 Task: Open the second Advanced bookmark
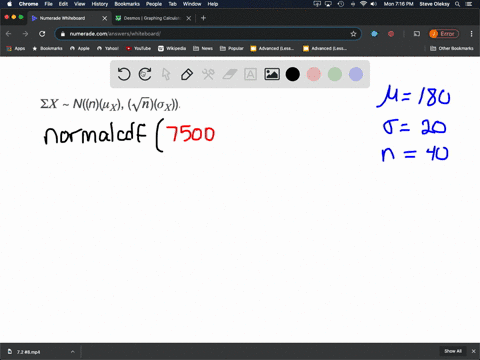325,48
